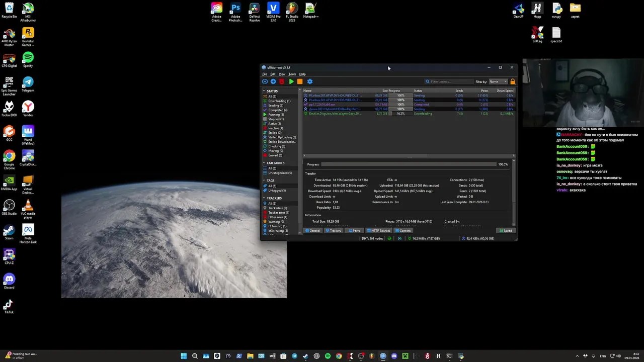This screenshot has width=644, height=362.
Task: Sort torrents by the Status column header
Action: 418,91
